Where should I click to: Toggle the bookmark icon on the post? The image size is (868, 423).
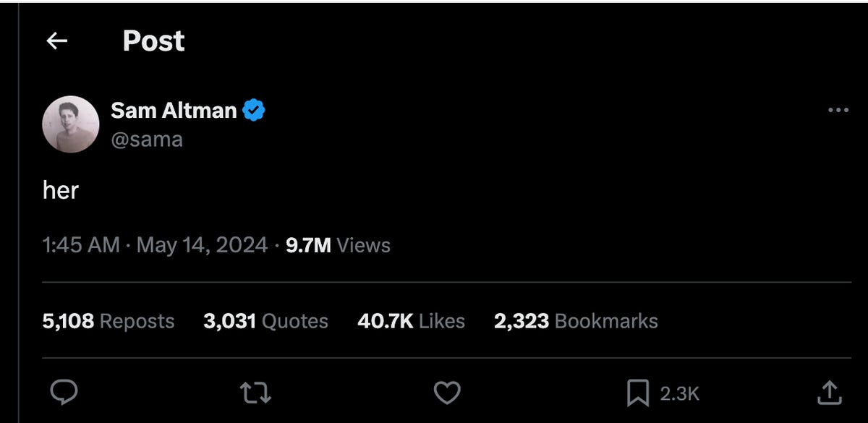click(x=637, y=393)
